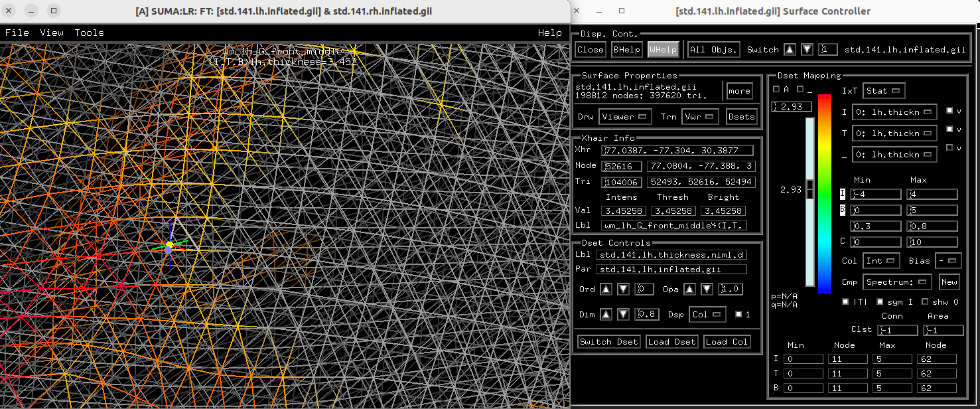This screenshot has height=409, width=980.
Task: Increase Dim factor with up arrow
Action: [x=606, y=315]
